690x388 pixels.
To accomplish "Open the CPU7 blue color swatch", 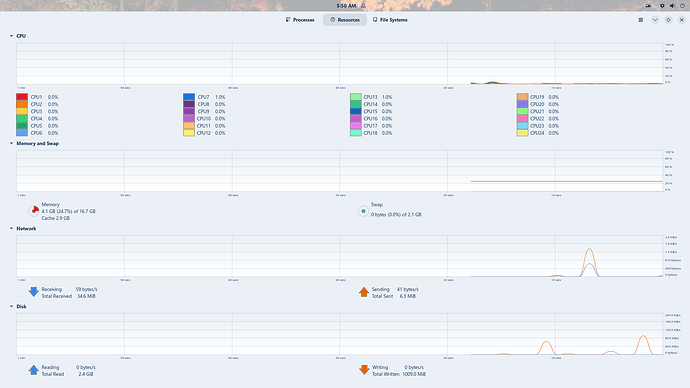I will (189, 97).
